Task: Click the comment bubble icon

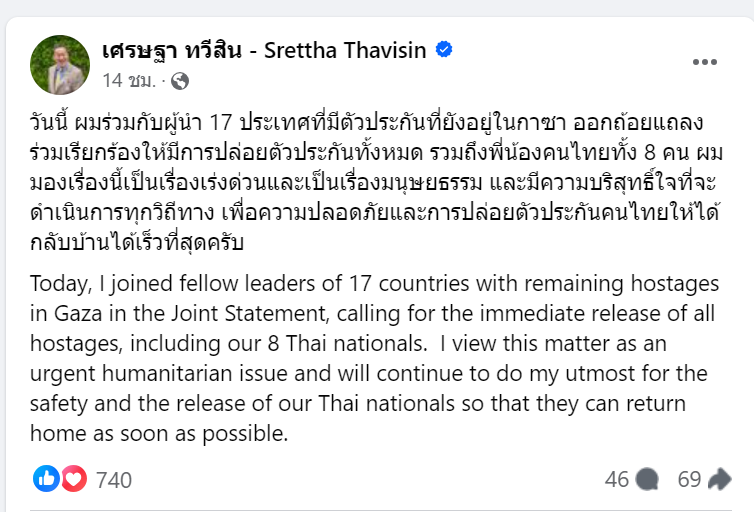Action: (x=647, y=480)
